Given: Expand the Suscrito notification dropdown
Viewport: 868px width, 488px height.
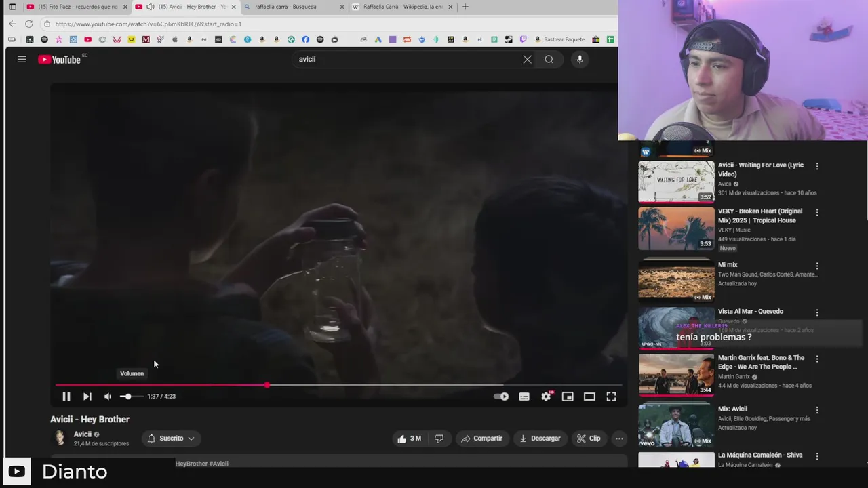Looking at the screenshot, I should point(171,439).
